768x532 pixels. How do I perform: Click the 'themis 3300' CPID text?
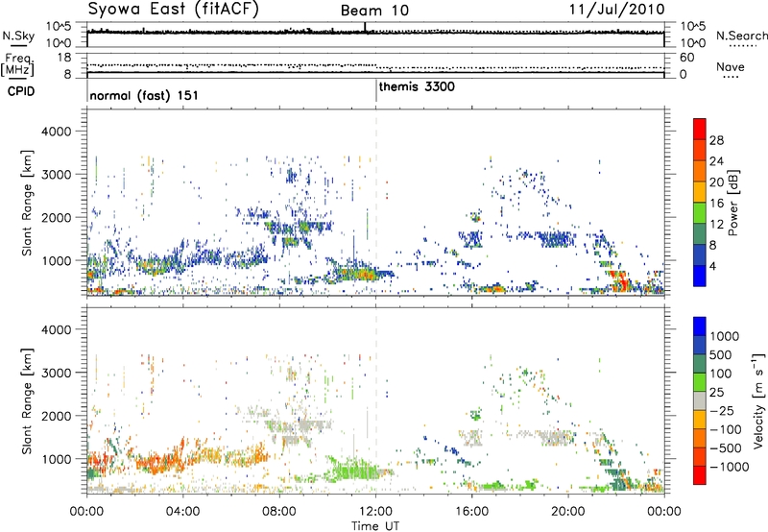tap(417, 86)
